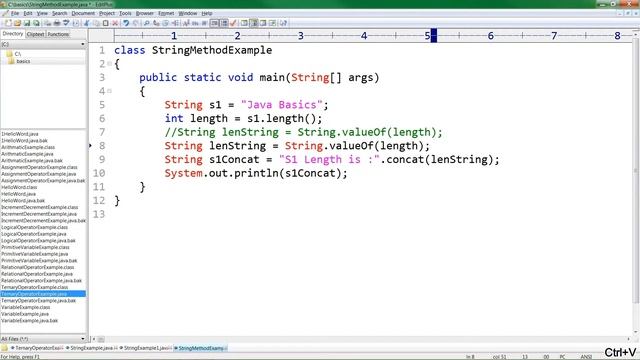This screenshot has height=360, width=640.
Task: Collapse the code fold at line 4
Action: 109,91
